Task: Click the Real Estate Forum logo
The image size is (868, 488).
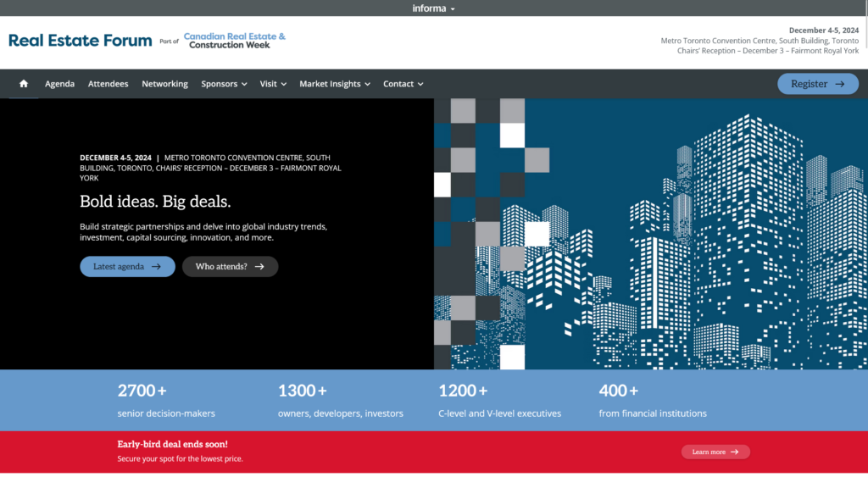Action: 81,41
